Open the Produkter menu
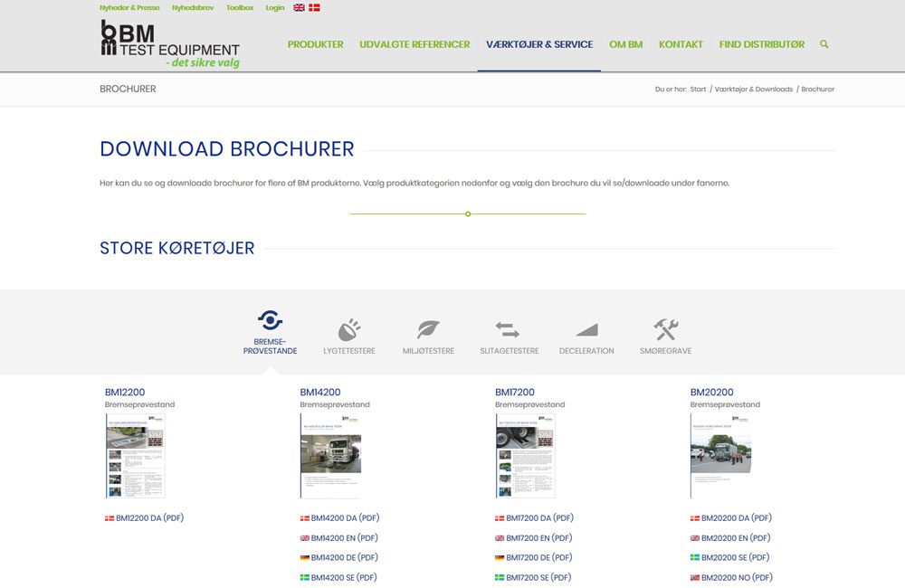Viewport: 905px width, 588px height. click(315, 43)
